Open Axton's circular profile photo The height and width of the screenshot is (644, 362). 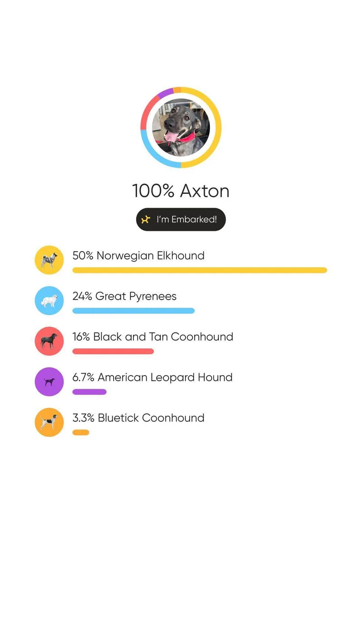pyautogui.click(x=181, y=127)
